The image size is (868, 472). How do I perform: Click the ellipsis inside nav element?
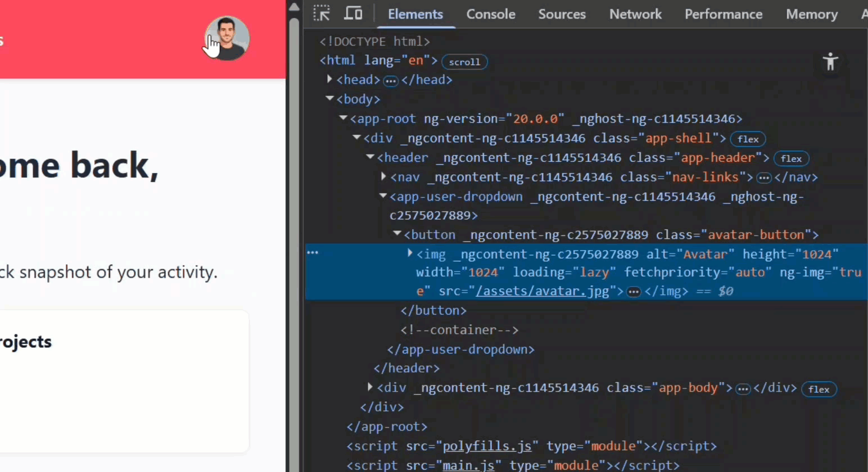point(763,178)
